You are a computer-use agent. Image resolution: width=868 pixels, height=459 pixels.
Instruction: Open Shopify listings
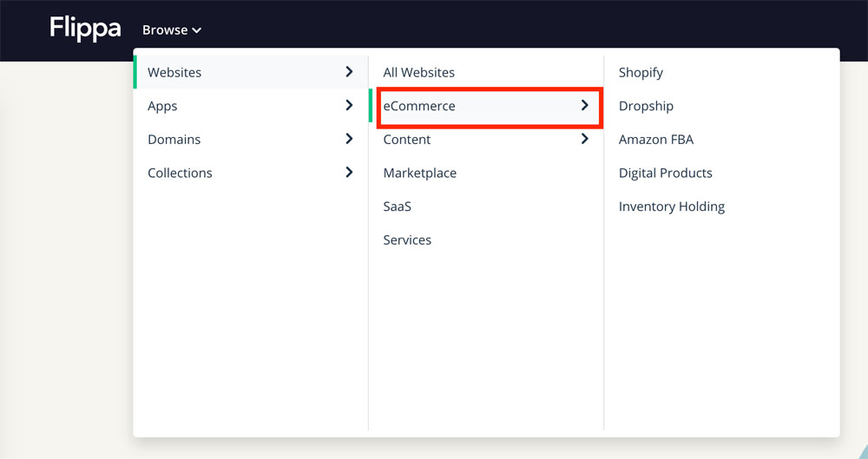click(x=641, y=73)
